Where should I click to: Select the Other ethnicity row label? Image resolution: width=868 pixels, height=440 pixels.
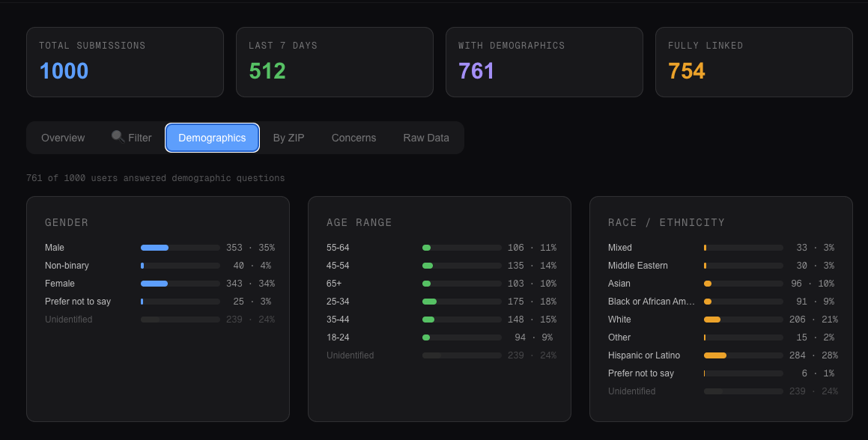point(619,337)
